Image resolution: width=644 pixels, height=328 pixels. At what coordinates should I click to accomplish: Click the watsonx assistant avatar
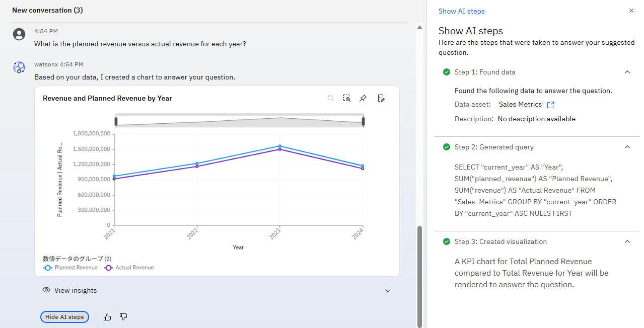pos(19,67)
